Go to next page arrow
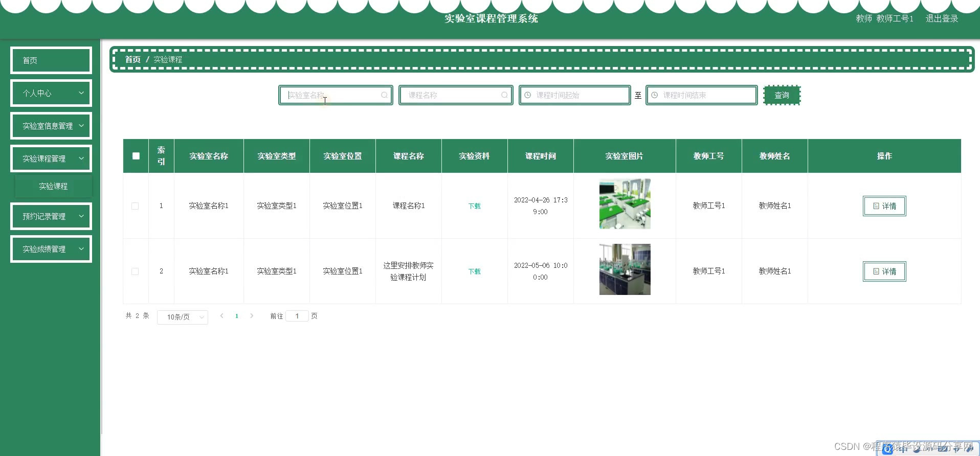The width and height of the screenshot is (980, 456). click(252, 316)
